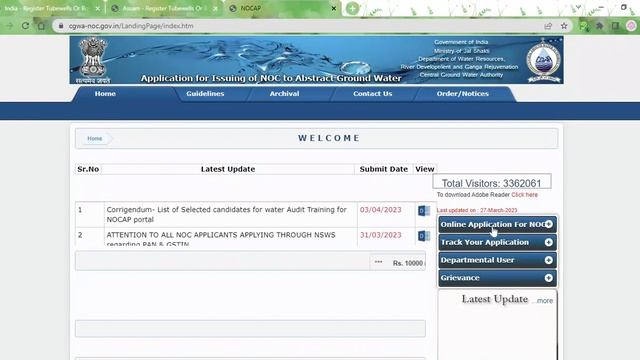Screen dimensions: 640x360
Task: Expand Grievance plus icon
Action: pyautogui.click(x=549, y=278)
